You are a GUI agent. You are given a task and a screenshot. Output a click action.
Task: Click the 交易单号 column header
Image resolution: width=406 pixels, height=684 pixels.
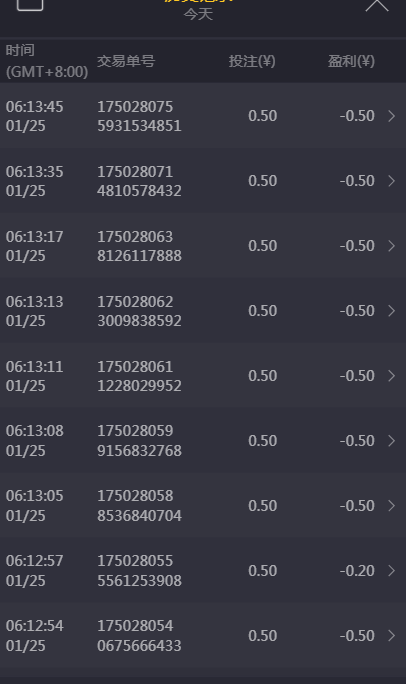click(x=126, y=61)
